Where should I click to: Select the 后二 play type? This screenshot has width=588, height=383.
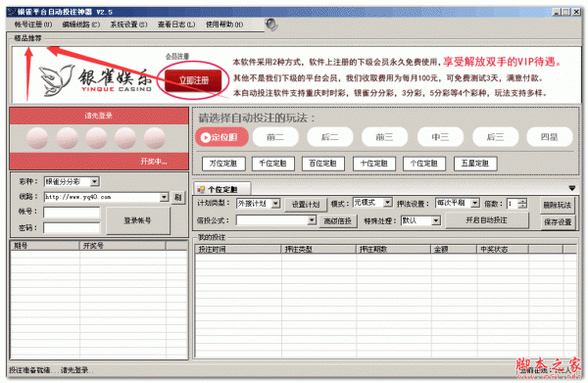point(329,137)
